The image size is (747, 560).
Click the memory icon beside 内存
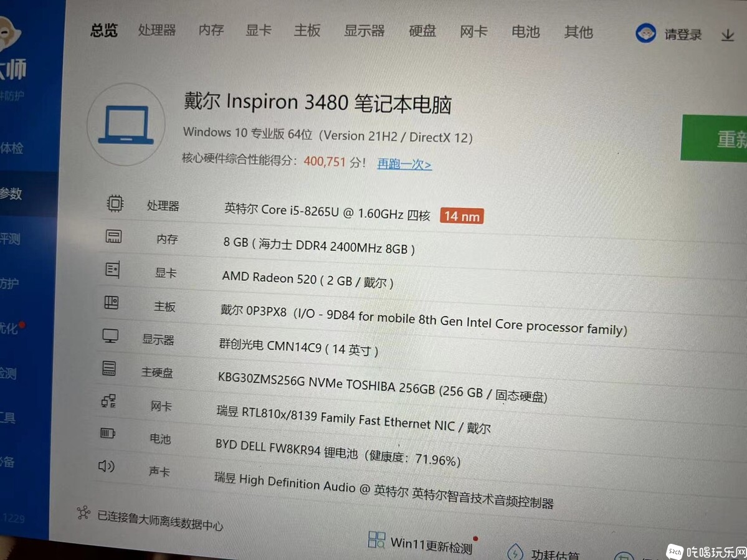point(113,236)
